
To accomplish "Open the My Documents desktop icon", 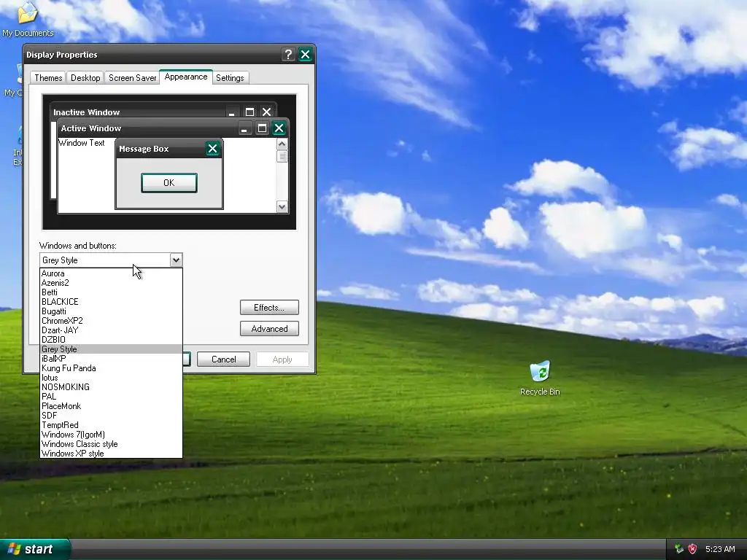I will point(28,19).
